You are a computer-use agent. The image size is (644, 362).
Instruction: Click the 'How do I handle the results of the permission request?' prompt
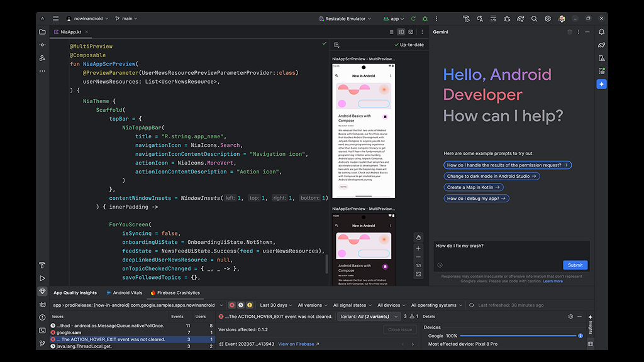[508, 165]
